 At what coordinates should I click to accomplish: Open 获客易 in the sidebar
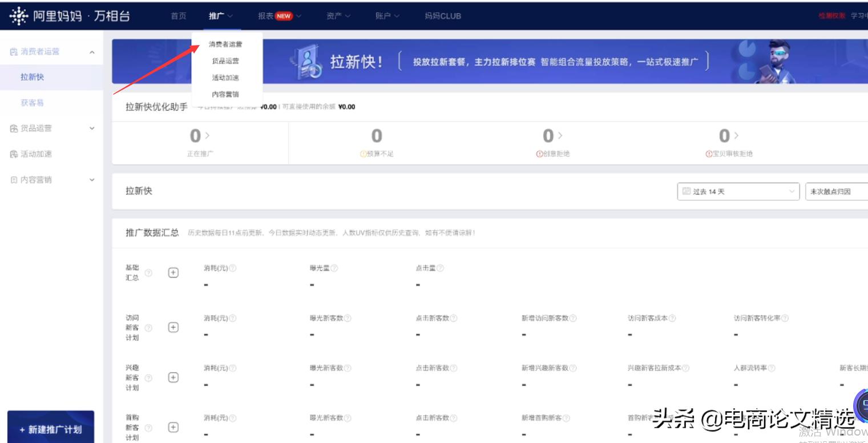pos(31,103)
